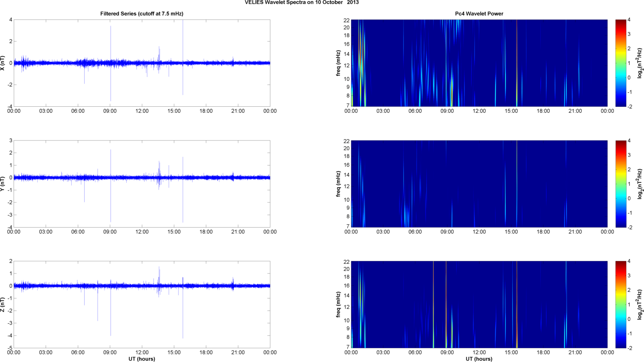Viewport: 644px width, 362px height.
Task: Click the middle color bar's "log2(nT²/Hz)" label
Action: pos(640,184)
